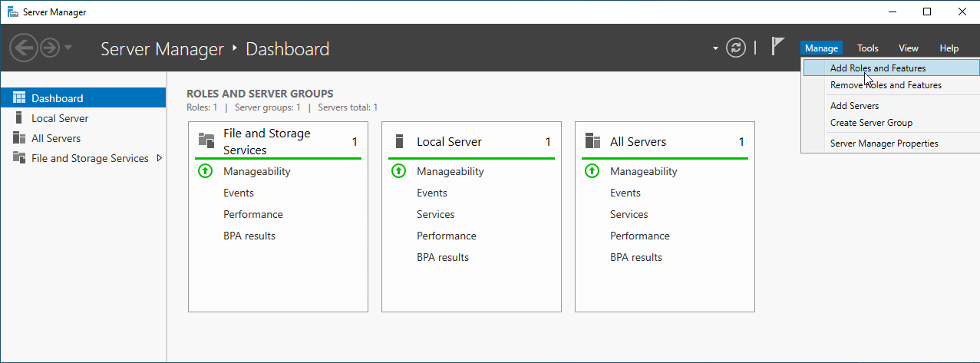
Task: Click the All Servers tile icon
Action: tap(592, 141)
